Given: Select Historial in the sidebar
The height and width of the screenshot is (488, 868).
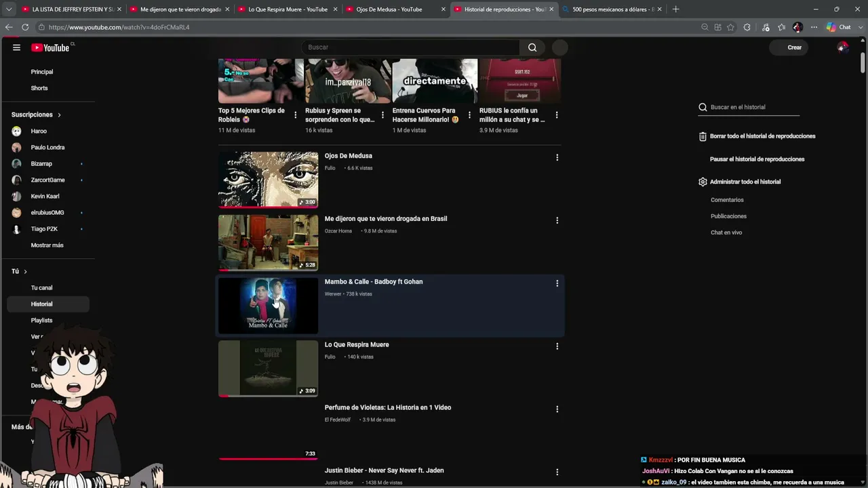Looking at the screenshot, I should 48,304.
